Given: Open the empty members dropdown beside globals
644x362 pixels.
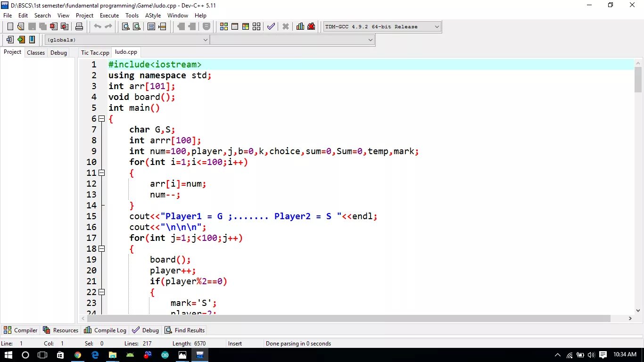Looking at the screenshot, I should (292, 40).
